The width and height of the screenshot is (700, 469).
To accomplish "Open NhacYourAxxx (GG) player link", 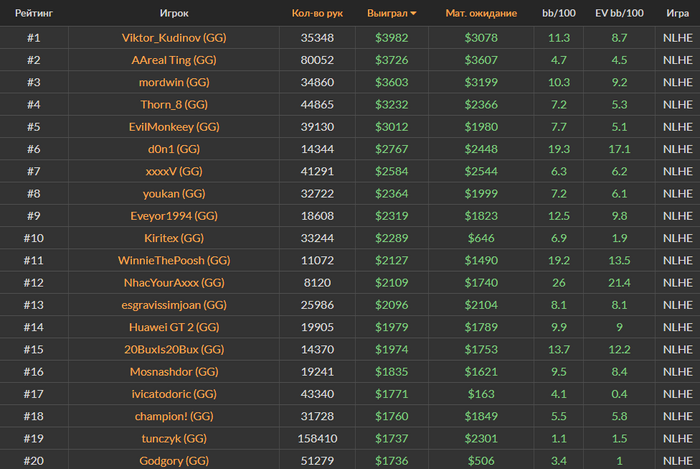I will pyautogui.click(x=174, y=282).
